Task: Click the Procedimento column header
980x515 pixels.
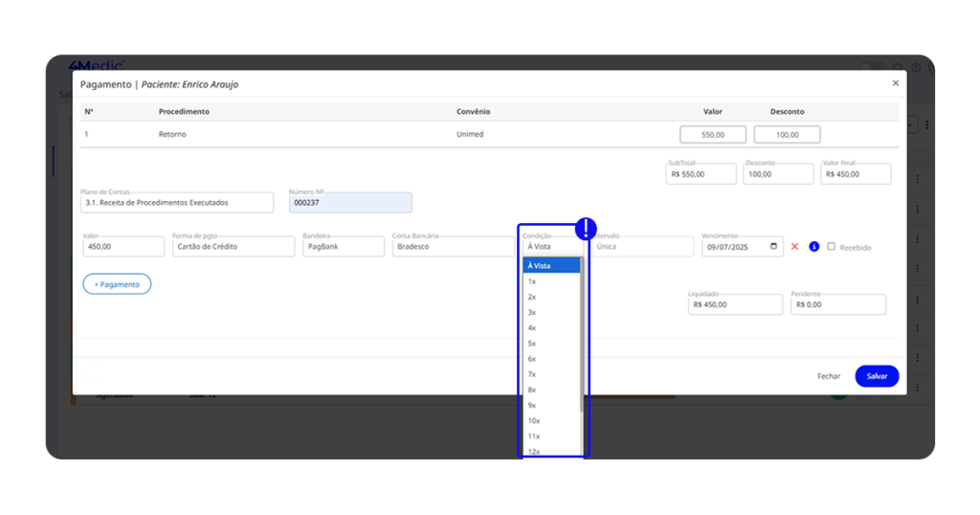Action: click(184, 111)
